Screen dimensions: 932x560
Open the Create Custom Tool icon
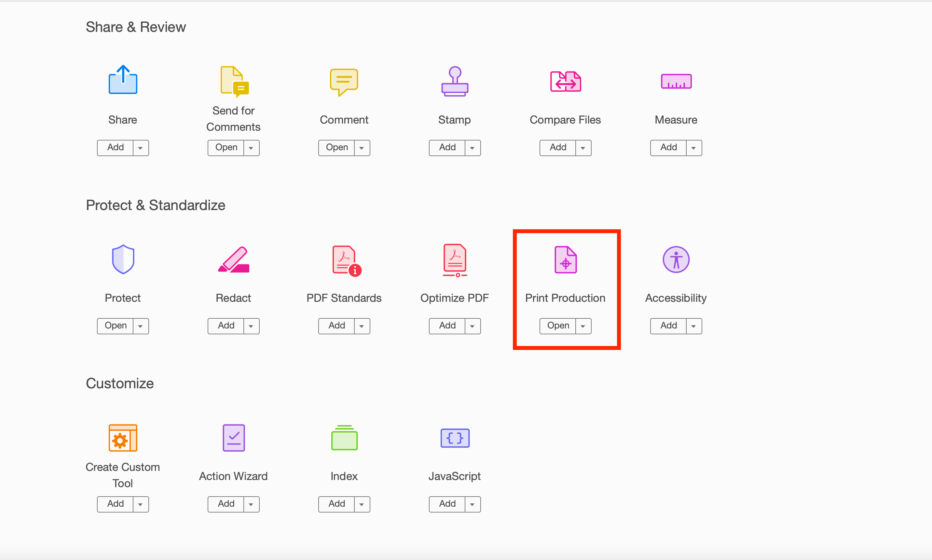coord(123,438)
